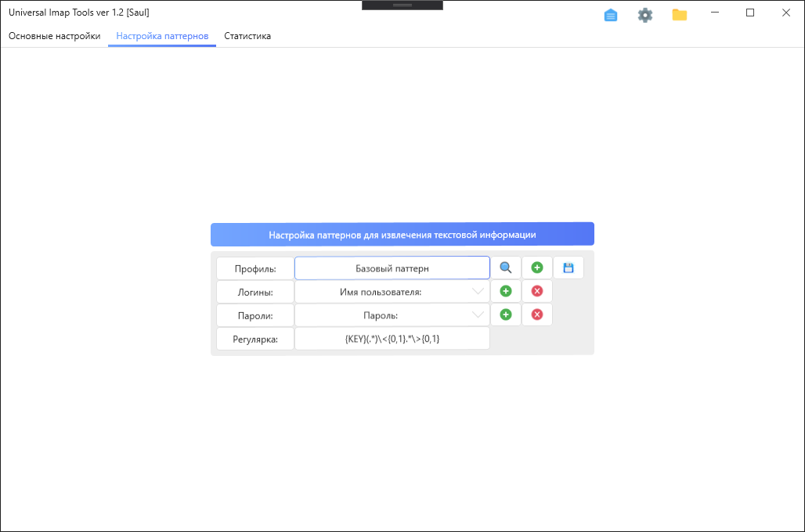Open the yellow folder icon
This screenshot has width=805, height=532.
(680, 15)
